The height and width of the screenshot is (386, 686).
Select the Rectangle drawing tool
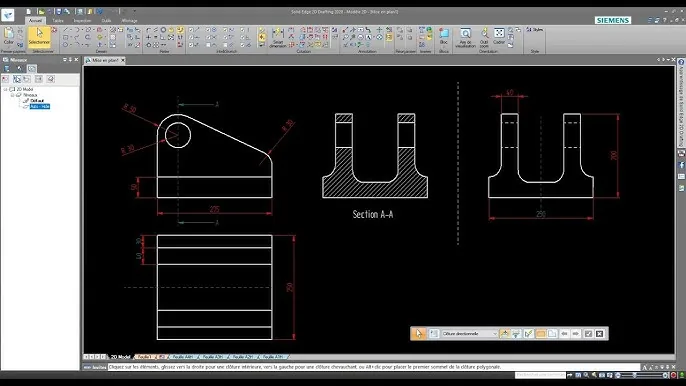(65, 37)
